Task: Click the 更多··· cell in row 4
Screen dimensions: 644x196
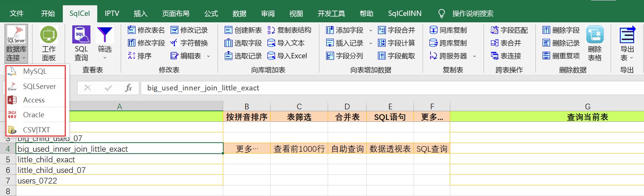Action: 247,149
